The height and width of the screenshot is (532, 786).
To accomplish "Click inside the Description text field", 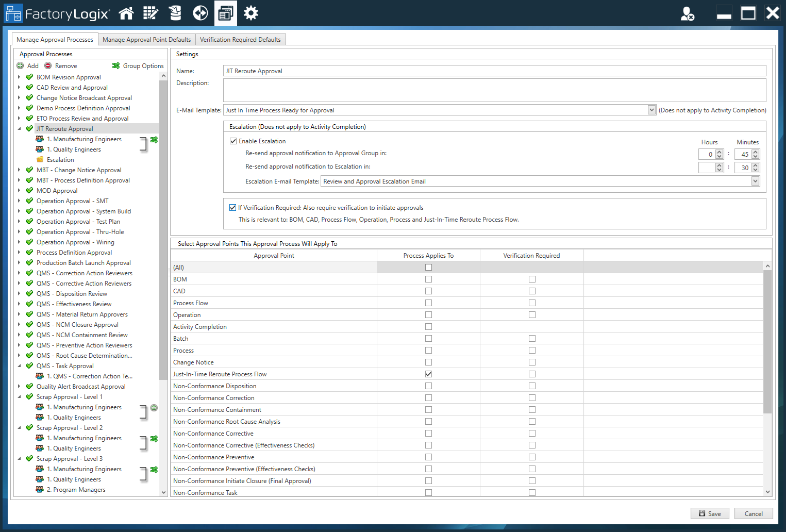I will (x=494, y=90).
